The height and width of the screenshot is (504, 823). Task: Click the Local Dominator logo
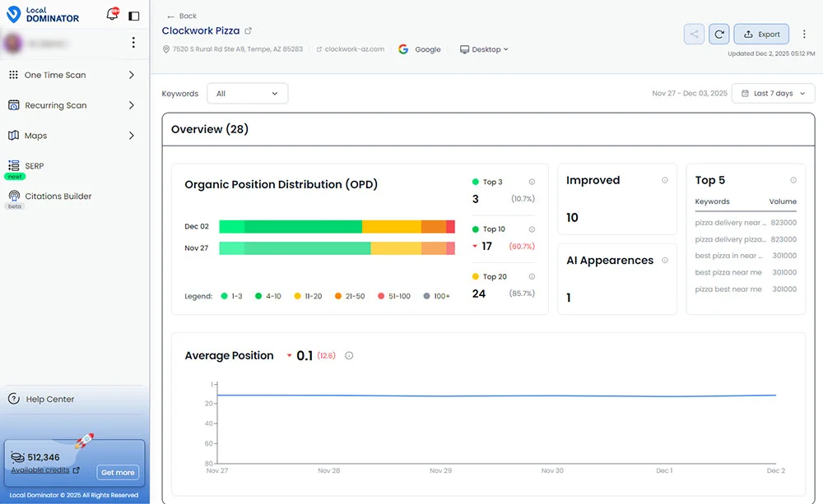[x=43, y=15]
